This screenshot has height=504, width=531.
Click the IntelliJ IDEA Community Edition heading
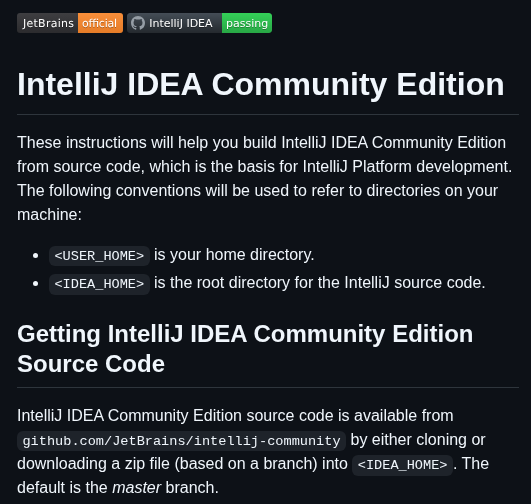pos(261,84)
